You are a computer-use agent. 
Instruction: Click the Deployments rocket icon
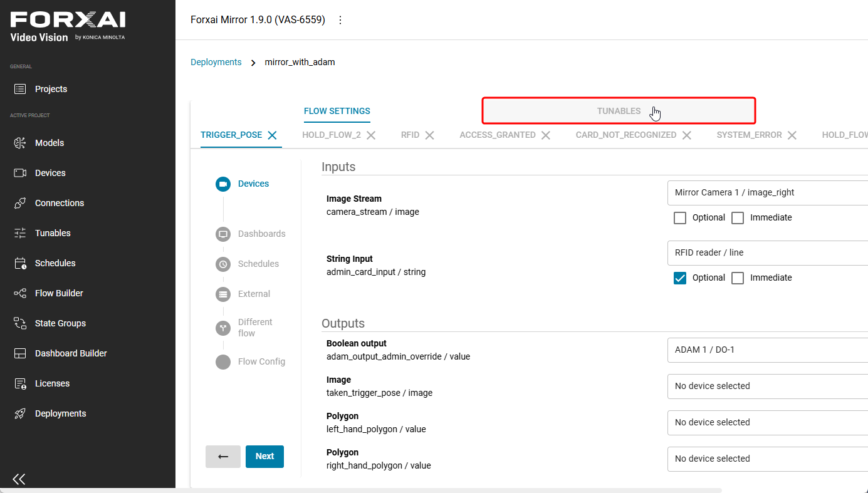pos(20,413)
